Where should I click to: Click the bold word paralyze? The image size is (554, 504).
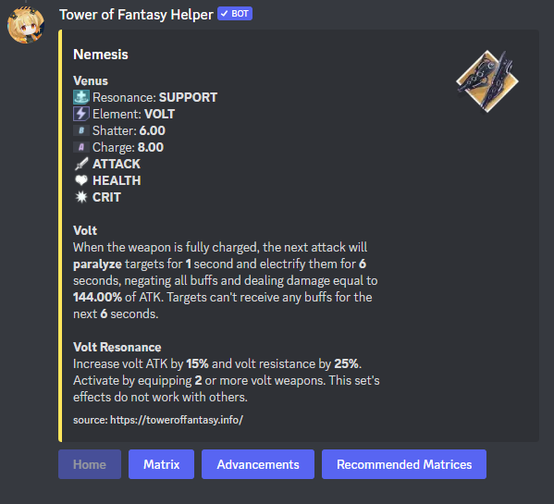(98, 264)
